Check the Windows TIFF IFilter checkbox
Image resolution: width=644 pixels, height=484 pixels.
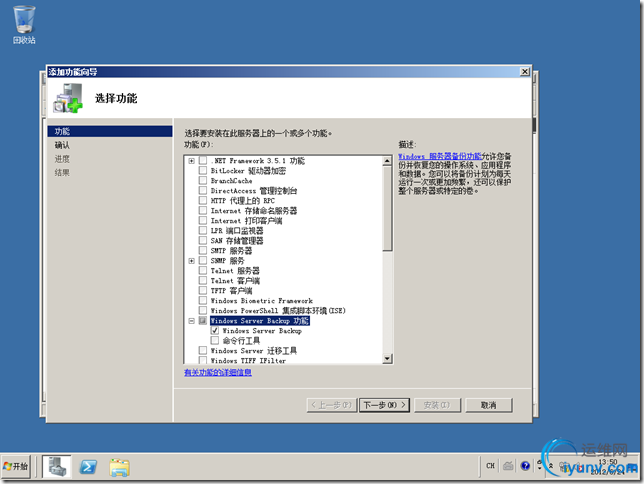(x=202, y=360)
